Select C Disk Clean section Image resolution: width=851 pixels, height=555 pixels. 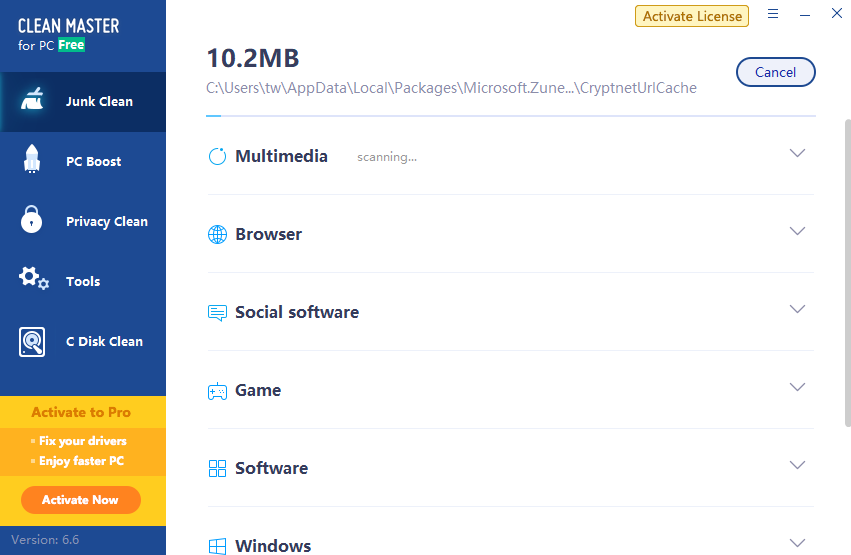[x=83, y=341]
